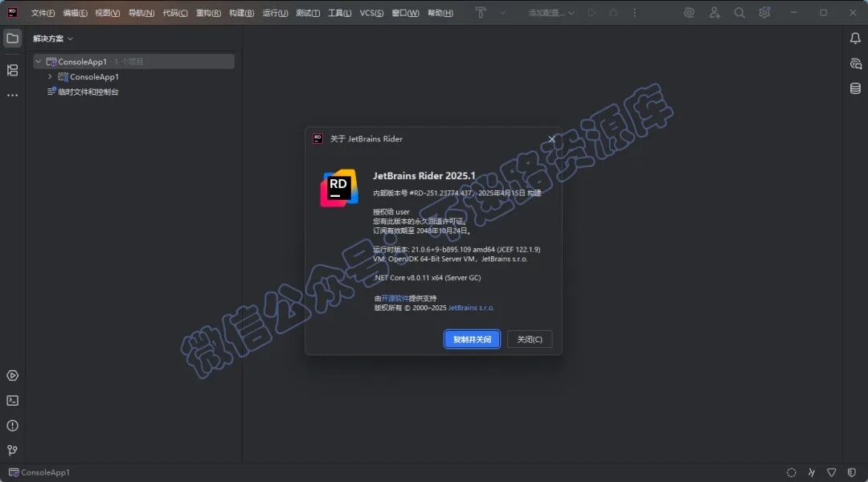Image resolution: width=868 pixels, height=482 pixels.
Task: Open the 代码(C) menu
Action: [175, 13]
